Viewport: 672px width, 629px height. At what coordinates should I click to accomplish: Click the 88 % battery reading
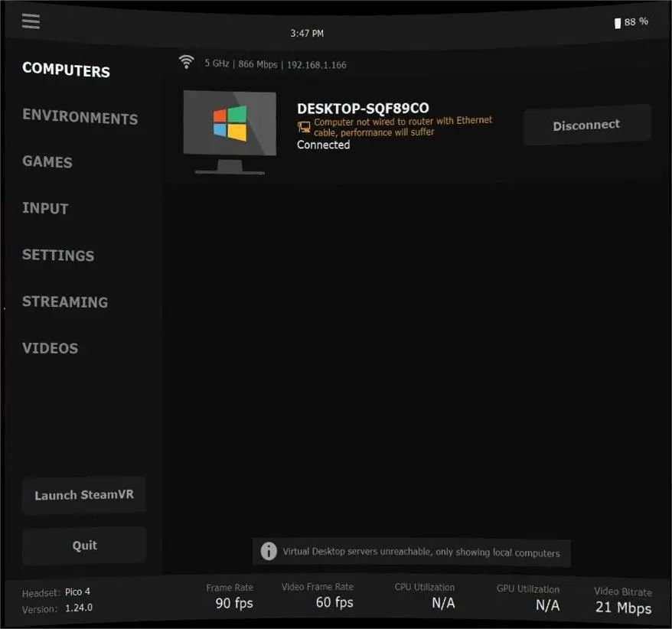(x=636, y=22)
